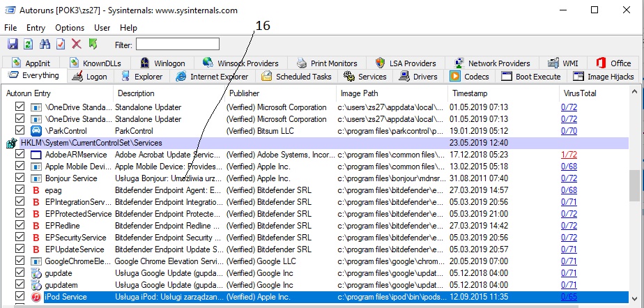Click the green Jump to Entry icon

point(93,44)
